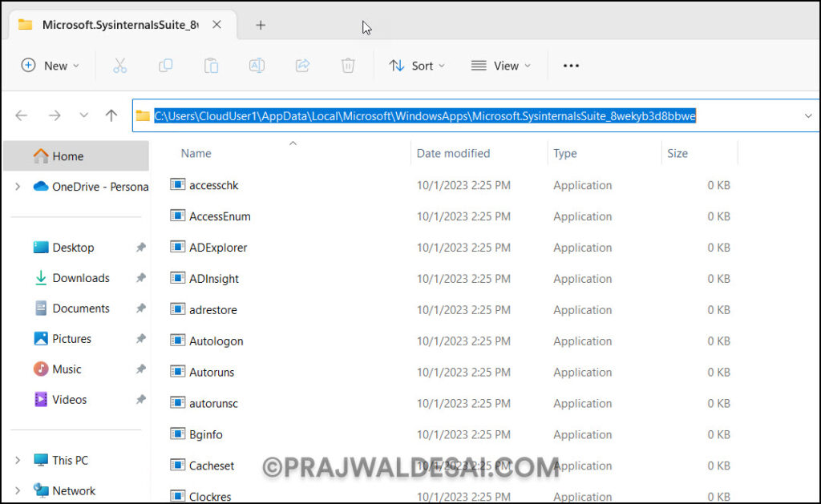The image size is (821, 504).
Task: Open the Sort dropdown menu
Action: 417,66
